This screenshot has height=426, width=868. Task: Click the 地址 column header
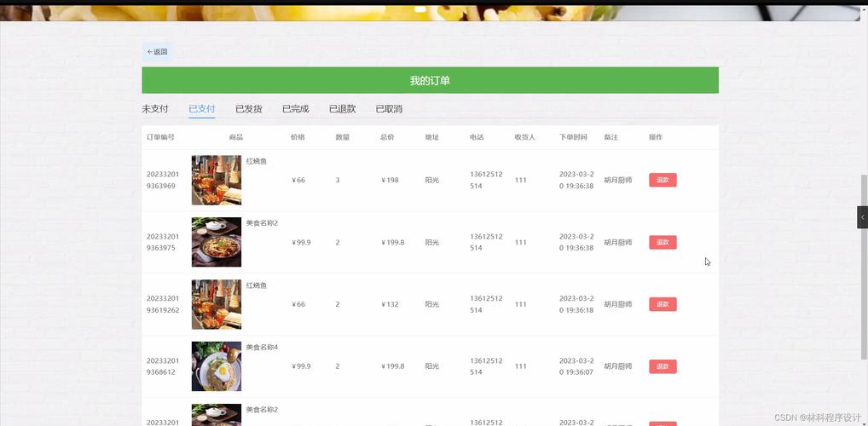tap(432, 137)
